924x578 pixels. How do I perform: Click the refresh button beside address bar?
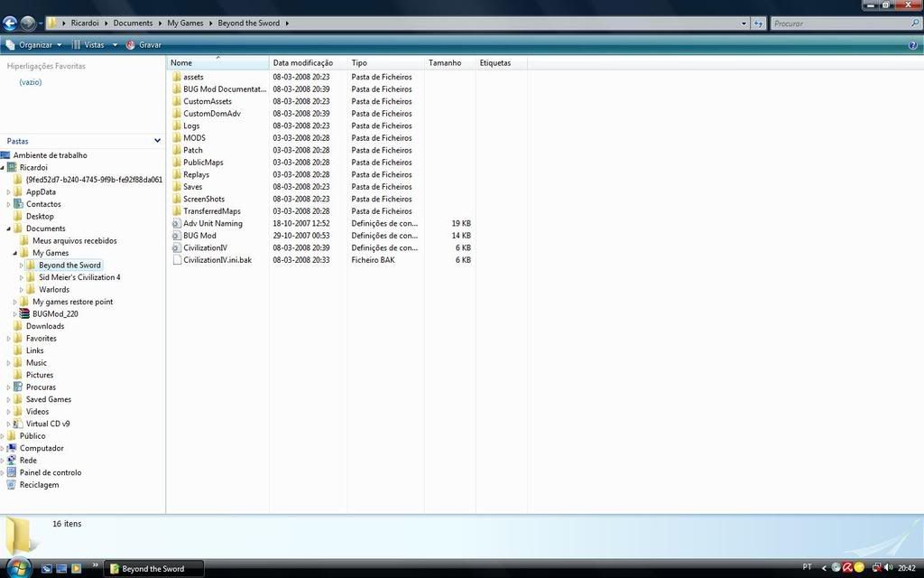pos(758,23)
